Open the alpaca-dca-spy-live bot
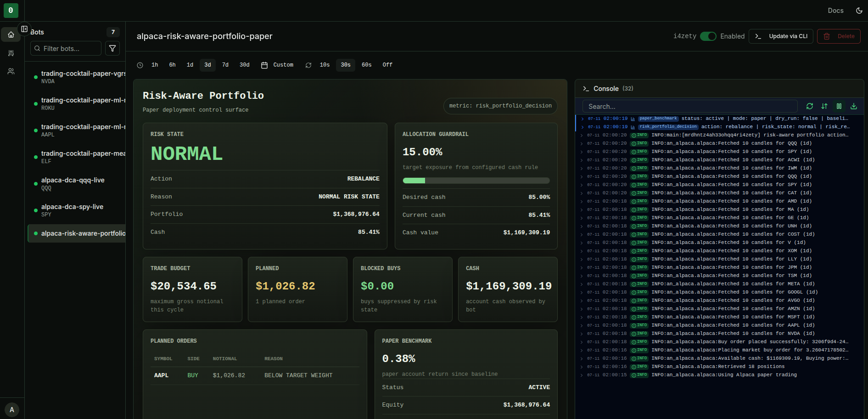Image resolution: width=868 pixels, height=419 pixels. [x=77, y=210]
